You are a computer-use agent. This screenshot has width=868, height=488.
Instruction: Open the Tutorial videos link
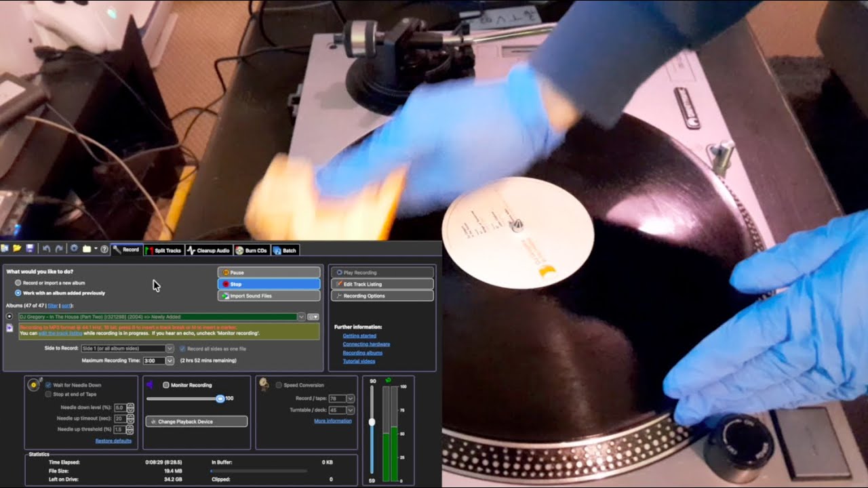pos(359,361)
